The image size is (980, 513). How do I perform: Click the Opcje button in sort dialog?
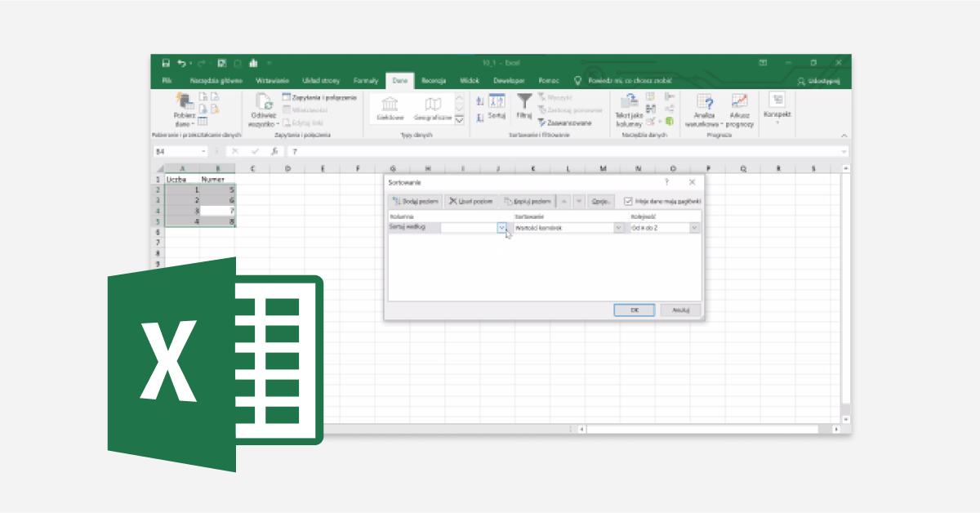coord(601,201)
